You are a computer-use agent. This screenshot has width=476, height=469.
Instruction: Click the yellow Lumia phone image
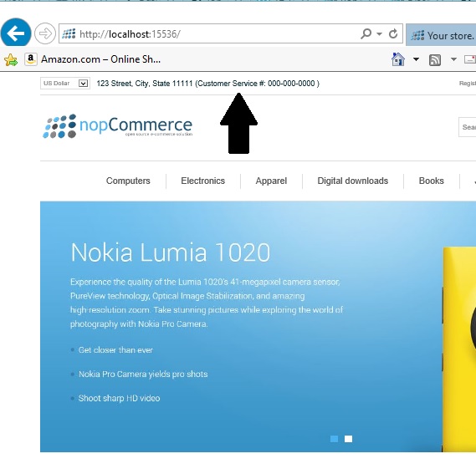(458, 349)
